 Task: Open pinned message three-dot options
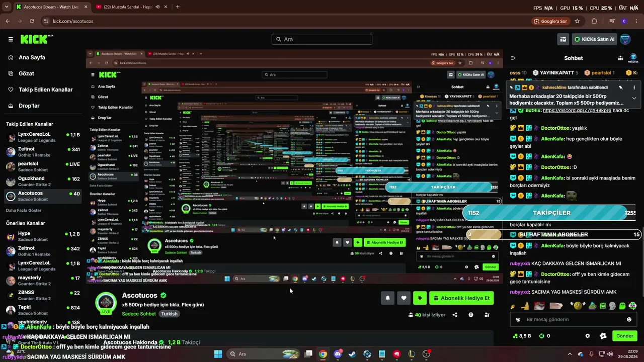pos(634,87)
